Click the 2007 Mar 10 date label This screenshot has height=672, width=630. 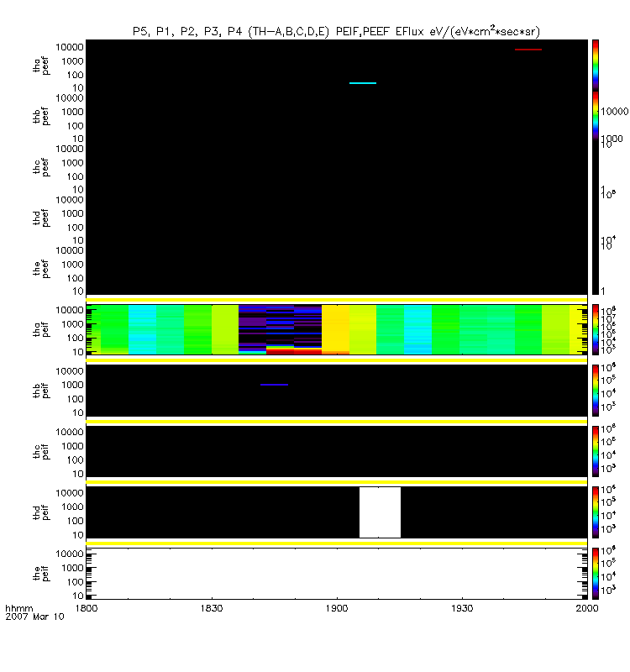pyautogui.click(x=30, y=616)
